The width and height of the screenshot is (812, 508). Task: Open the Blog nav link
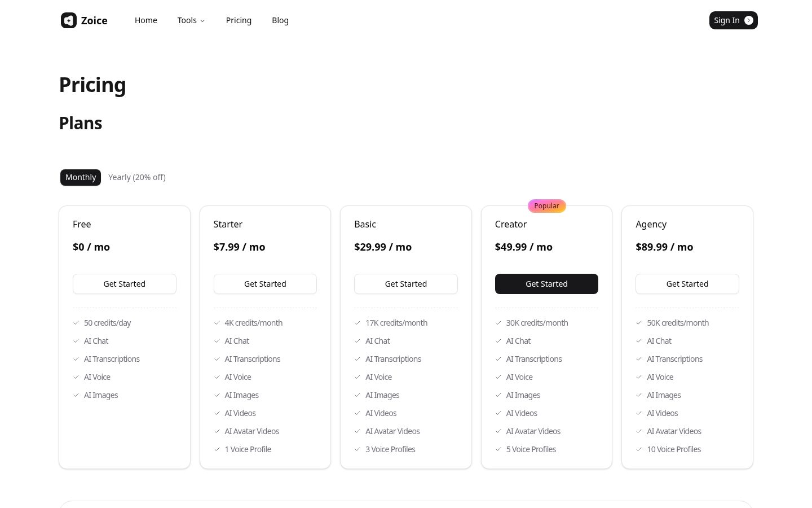[x=280, y=20]
